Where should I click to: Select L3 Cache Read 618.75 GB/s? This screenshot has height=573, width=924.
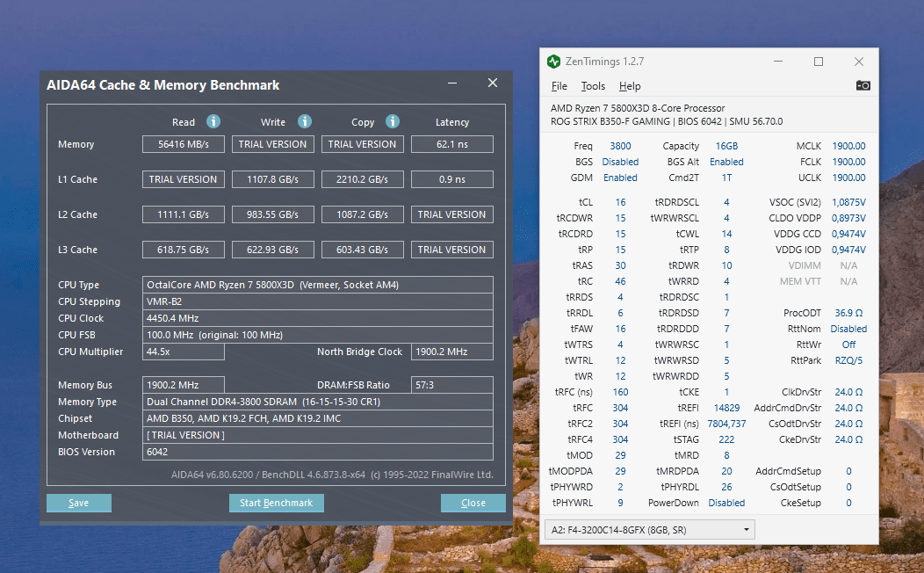[184, 250]
